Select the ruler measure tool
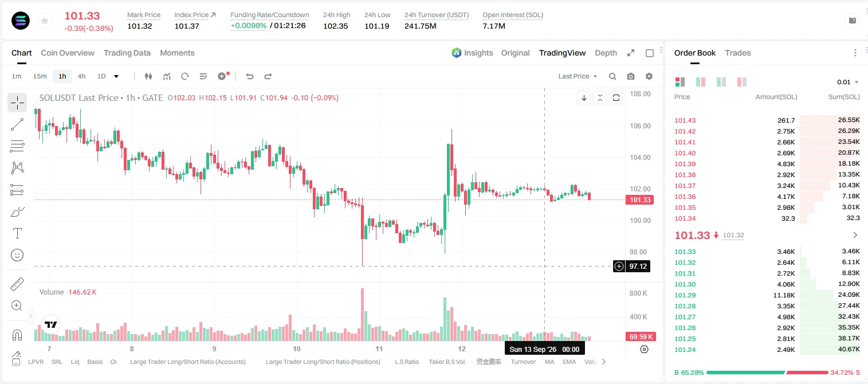 (17, 284)
